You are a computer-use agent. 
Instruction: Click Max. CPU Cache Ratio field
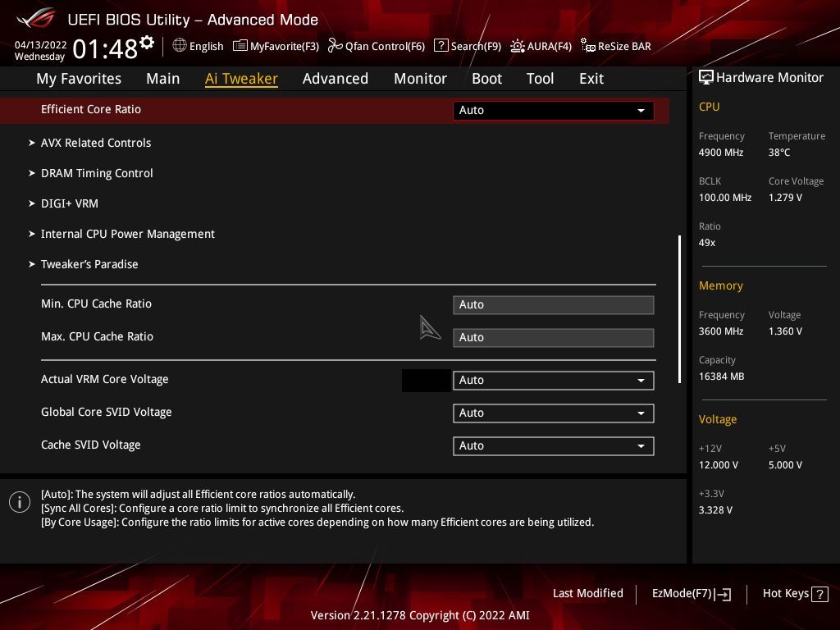[553, 337]
